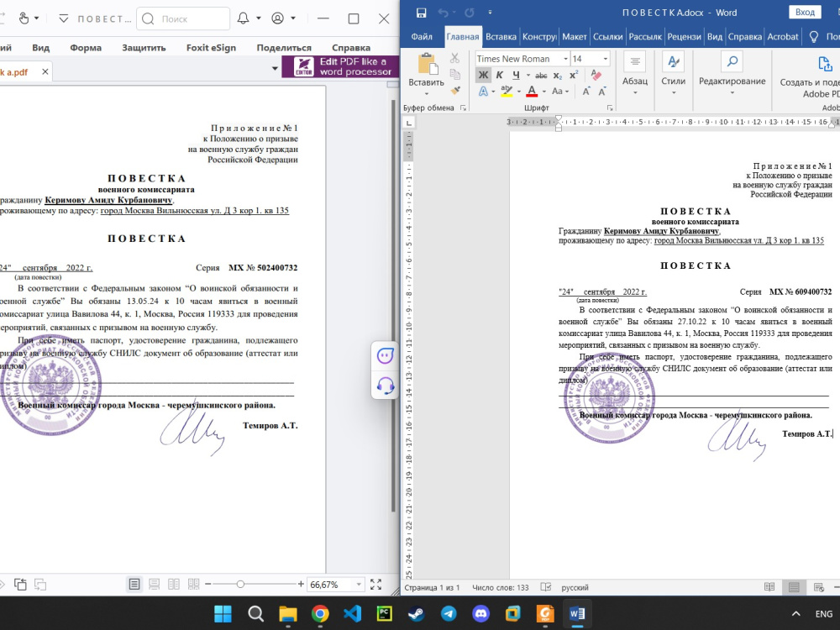Switch to the Вставка ribbon tab

click(501, 37)
